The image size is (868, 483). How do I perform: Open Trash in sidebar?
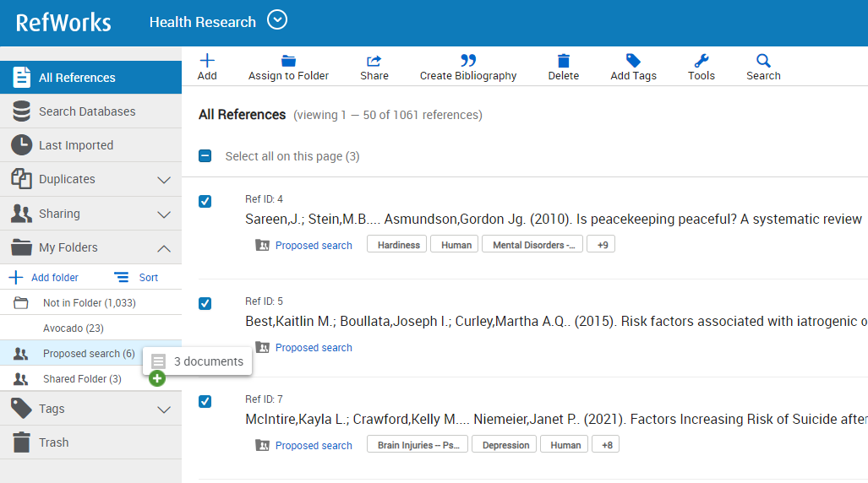click(90, 442)
